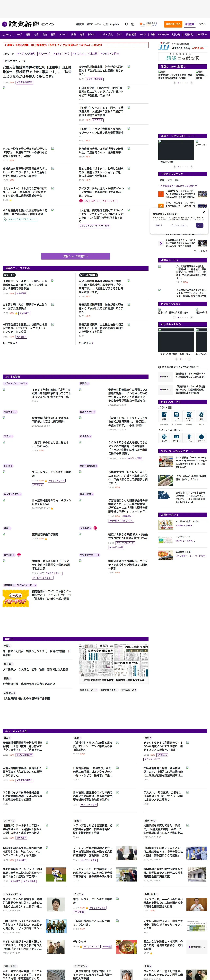The width and height of the screenshot is (210, 980).
Task: Click 大リーグ category label in まとめ
Action: coord(9,275)
